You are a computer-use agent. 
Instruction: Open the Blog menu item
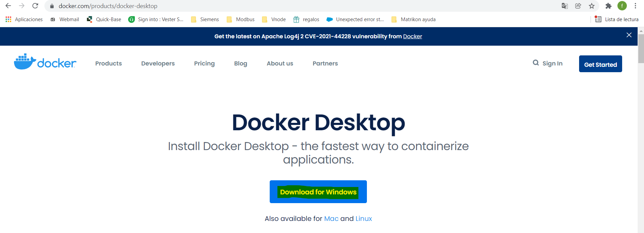click(240, 63)
